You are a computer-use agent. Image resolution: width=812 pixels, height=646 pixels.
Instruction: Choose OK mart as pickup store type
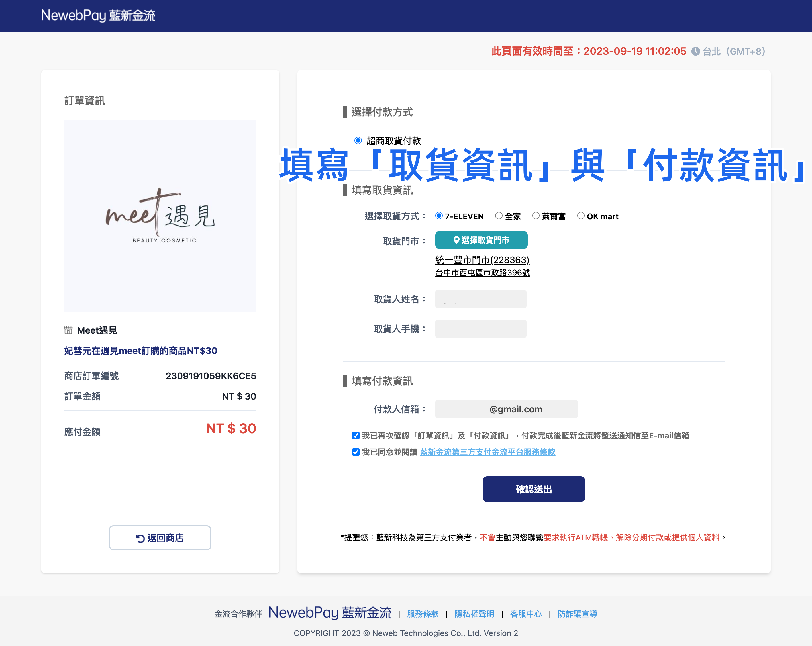click(x=581, y=216)
